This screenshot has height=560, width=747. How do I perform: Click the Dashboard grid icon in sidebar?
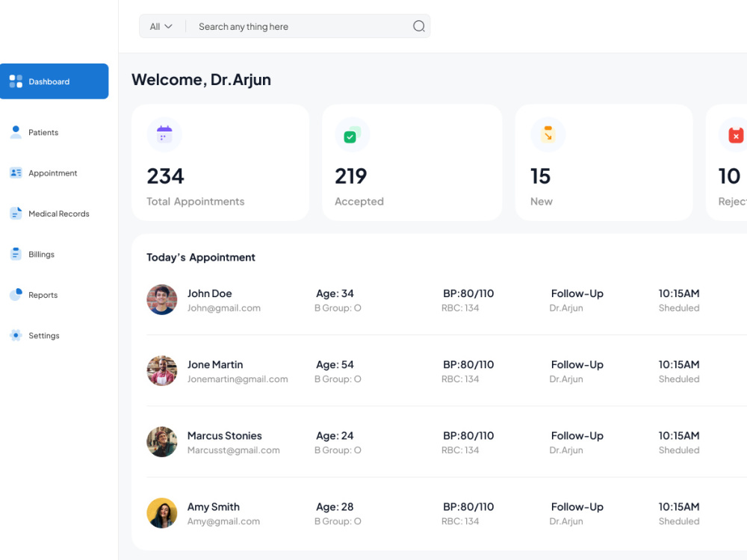[16, 81]
